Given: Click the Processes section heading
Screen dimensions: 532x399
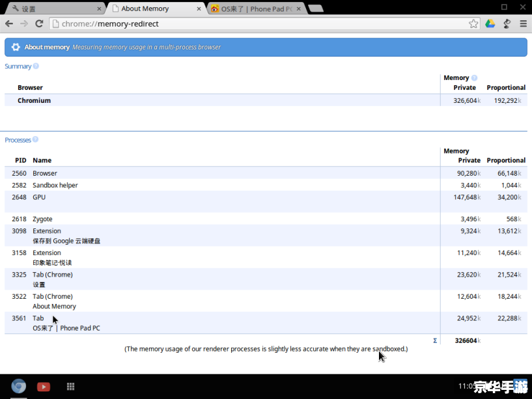Looking at the screenshot, I should pos(18,140).
